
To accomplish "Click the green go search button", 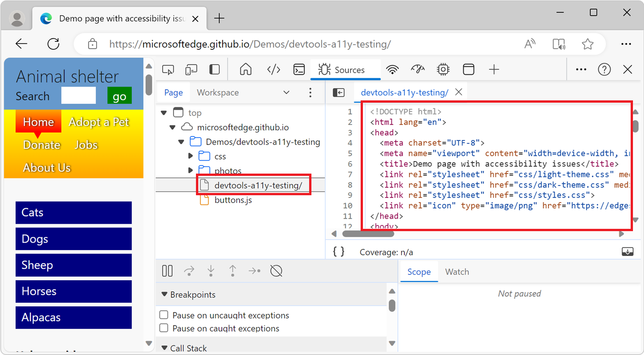I will pos(119,96).
